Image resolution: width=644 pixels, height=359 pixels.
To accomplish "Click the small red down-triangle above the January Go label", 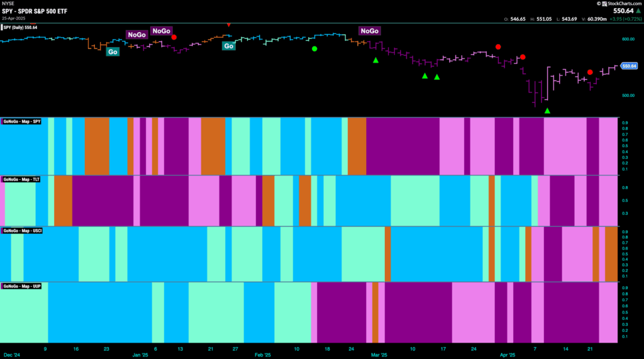I will pyautogui.click(x=228, y=25).
